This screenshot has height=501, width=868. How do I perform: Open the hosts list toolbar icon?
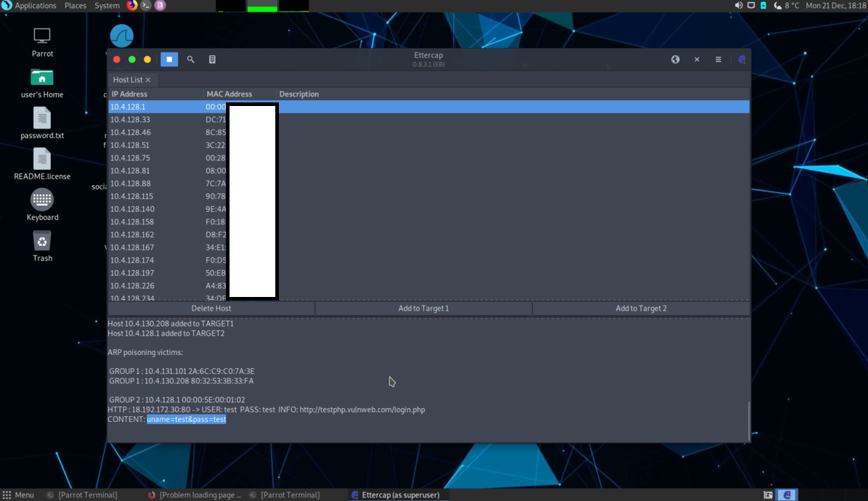tap(212, 60)
